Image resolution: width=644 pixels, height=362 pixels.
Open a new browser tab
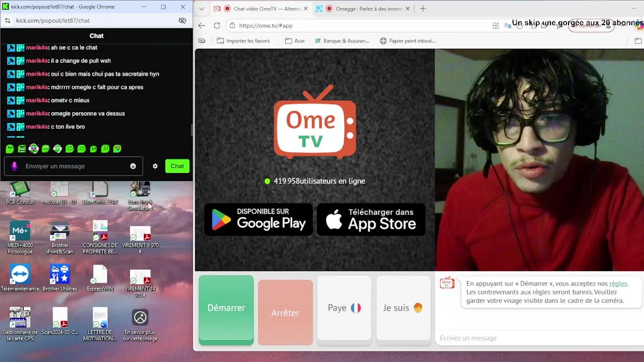point(423,9)
